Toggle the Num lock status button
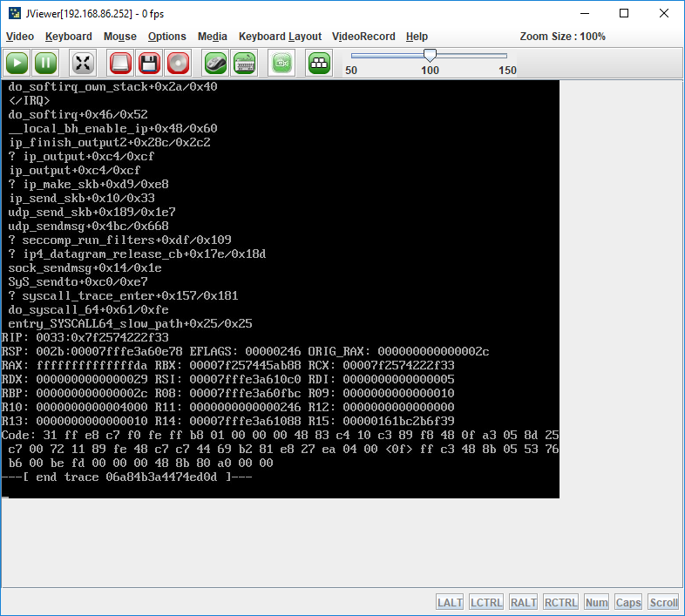Image resolution: width=685 pixels, height=616 pixels. [x=596, y=602]
